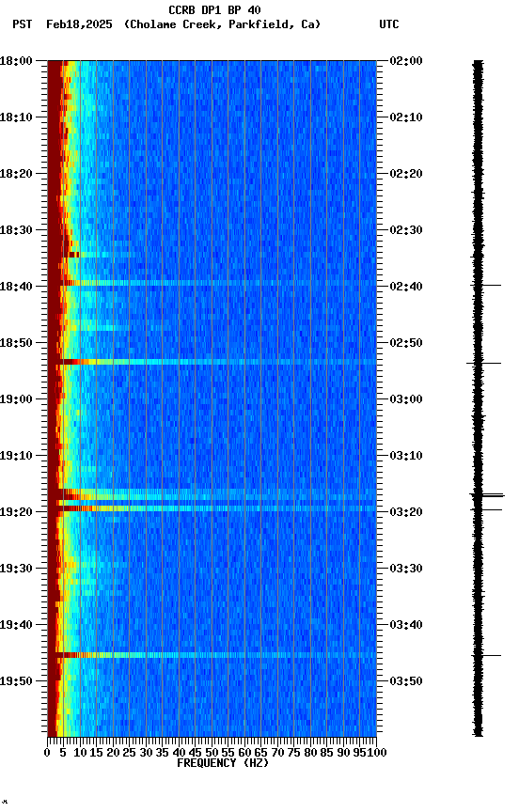This screenshot has width=519, height=812.
Task: Click the PST time label "18:20"
Action: click(16, 174)
